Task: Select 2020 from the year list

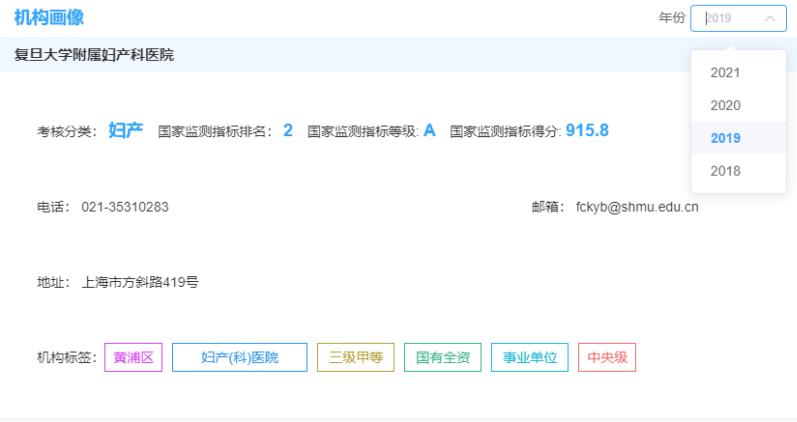Action: point(738,105)
